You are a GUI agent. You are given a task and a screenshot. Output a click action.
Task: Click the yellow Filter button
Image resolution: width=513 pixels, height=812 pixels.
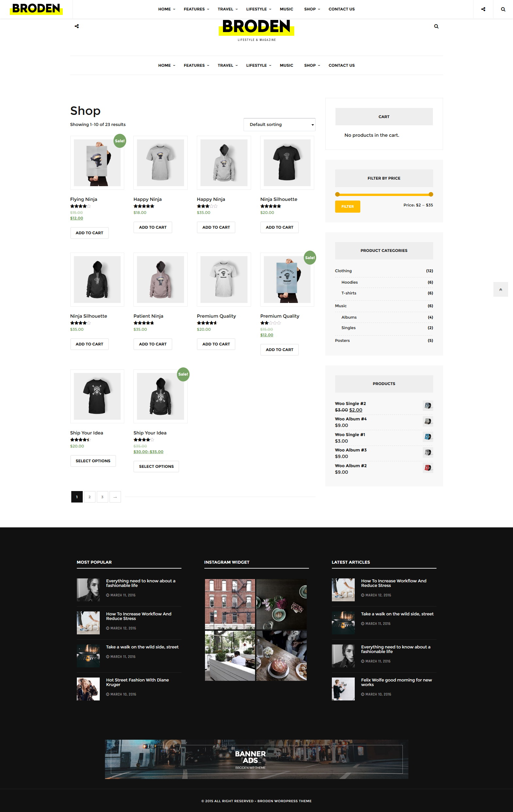tap(348, 206)
